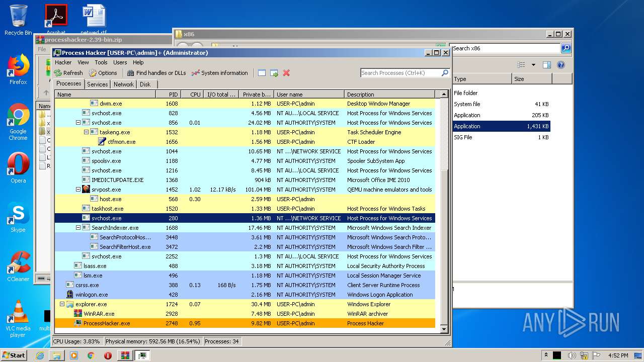Collapse the explorer.exe tree node

pyautogui.click(x=62, y=304)
